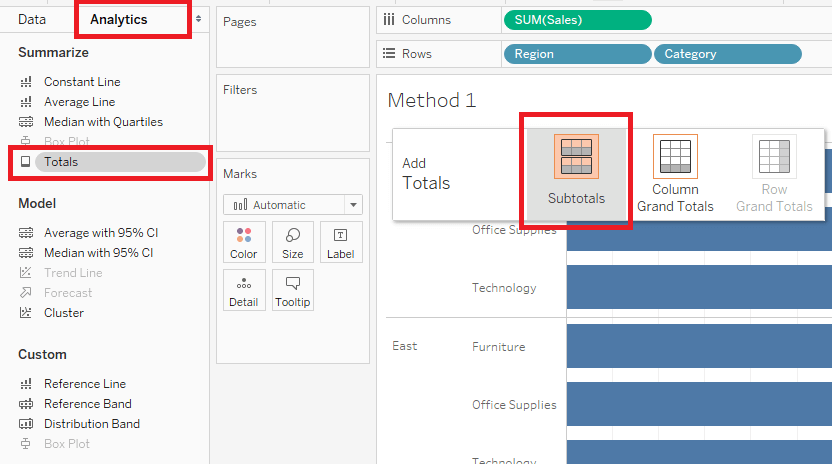Select the Distribution Band icon
The image size is (832, 464).
tap(26, 424)
